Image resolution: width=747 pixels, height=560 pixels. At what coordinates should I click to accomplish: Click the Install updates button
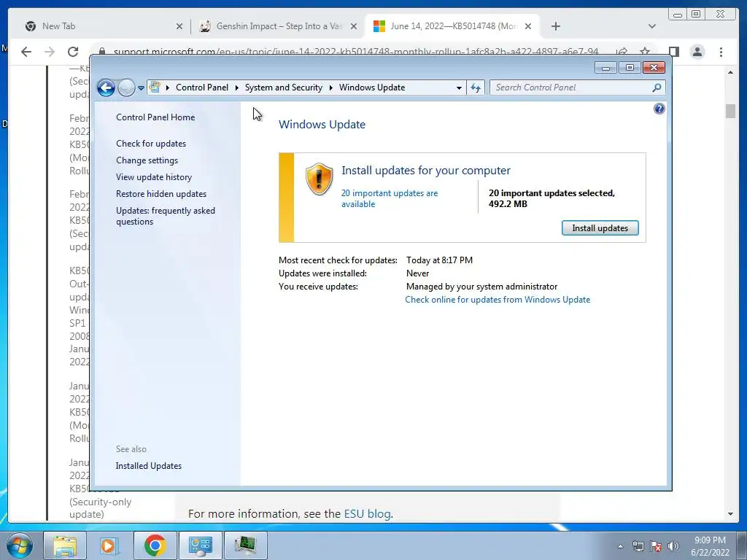click(600, 228)
